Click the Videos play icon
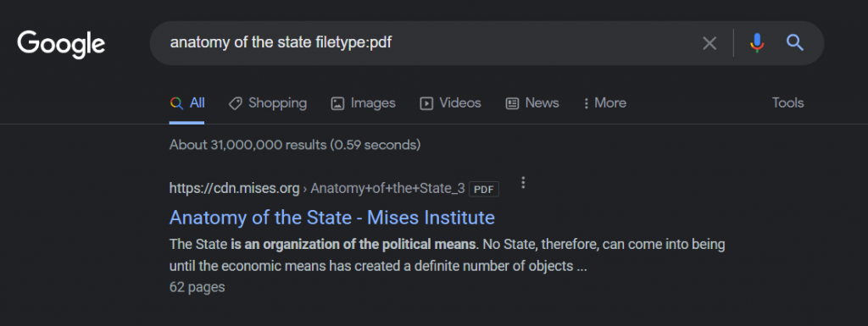Viewport: 868px width, 326px height. tap(426, 103)
